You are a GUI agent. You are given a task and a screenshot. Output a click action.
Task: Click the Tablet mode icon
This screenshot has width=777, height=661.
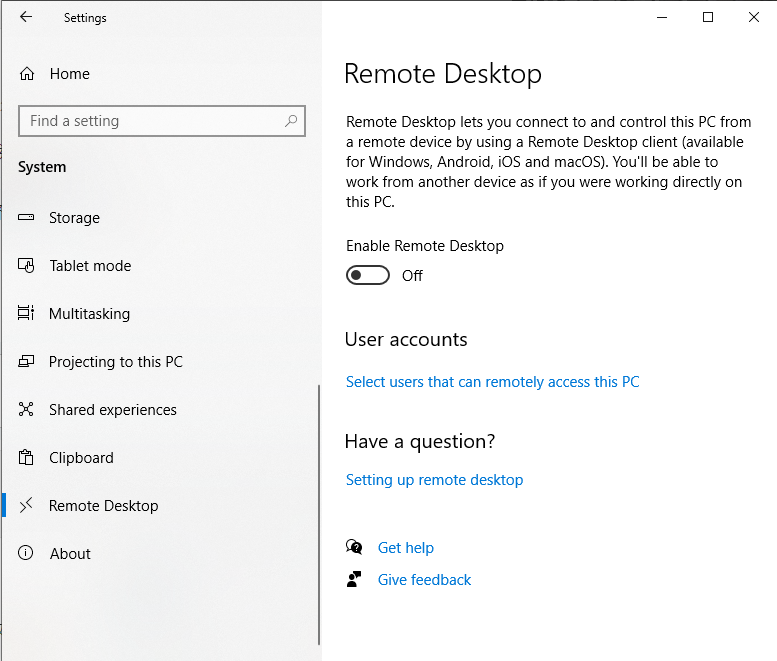[26, 266]
